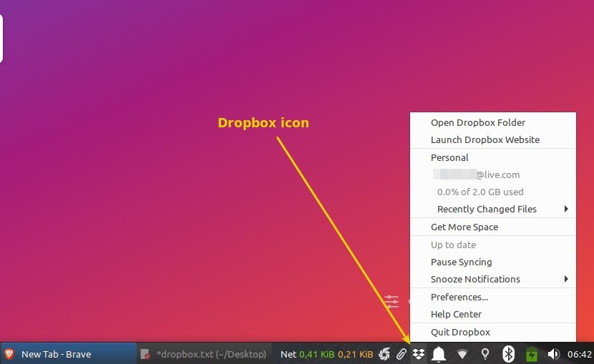Viewport: 594px width, 364px height.
Task: Click Get More Space menu entry
Action: [x=493, y=227]
